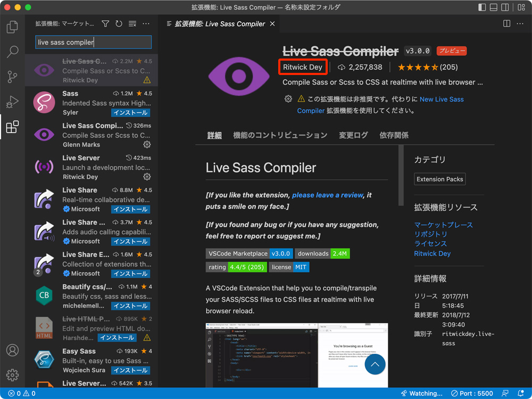The image size is (532, 399).
Task: Toggle panel layout icon in title bar
Action: coord(494,7)
